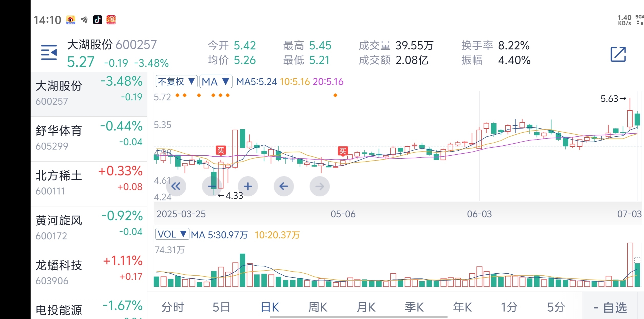The height and width of the screenshot is (319, 644).
Task: Open the VOL indicator dropdown
Action: click(x=172, y=234)
